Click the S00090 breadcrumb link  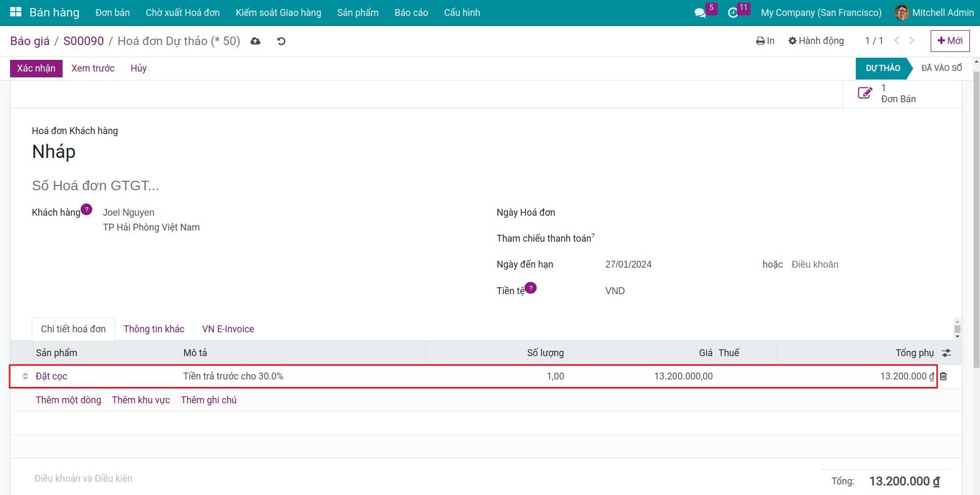click(83, 41)
